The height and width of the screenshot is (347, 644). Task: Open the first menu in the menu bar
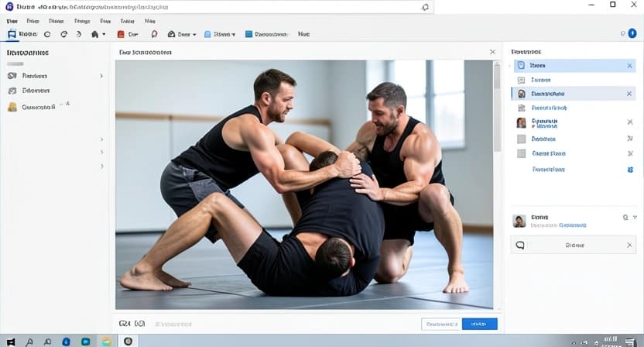[x=13, y=21]
